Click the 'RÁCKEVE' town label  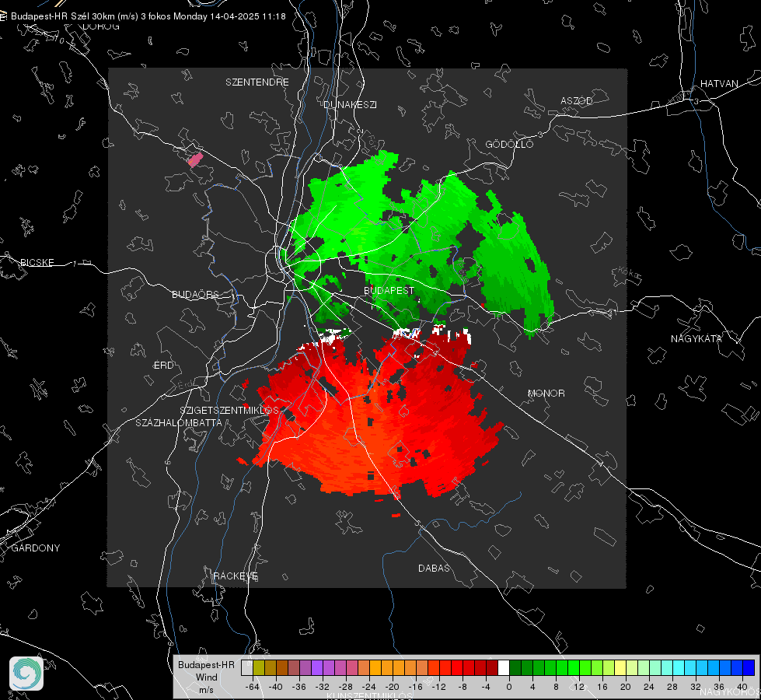click(236, 576)
